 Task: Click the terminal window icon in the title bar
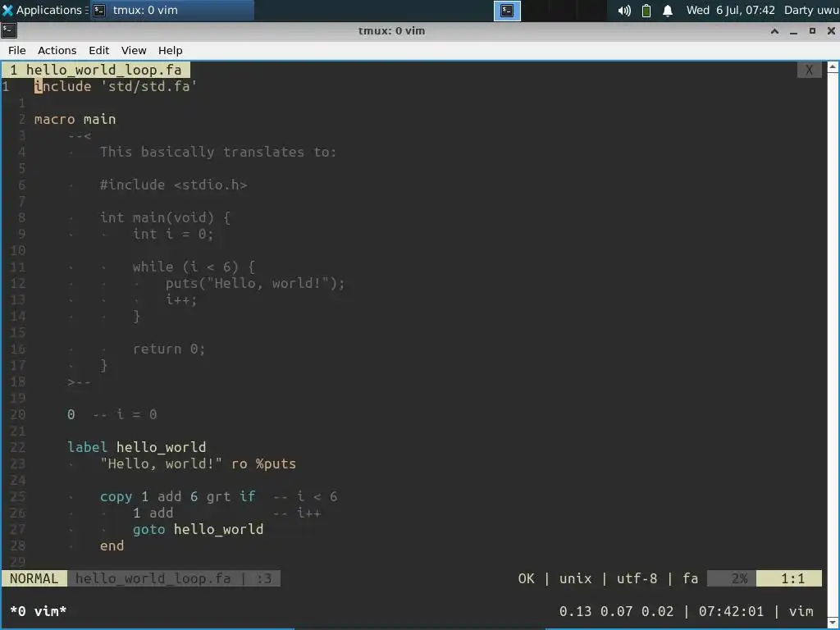(x=8, y=30)
